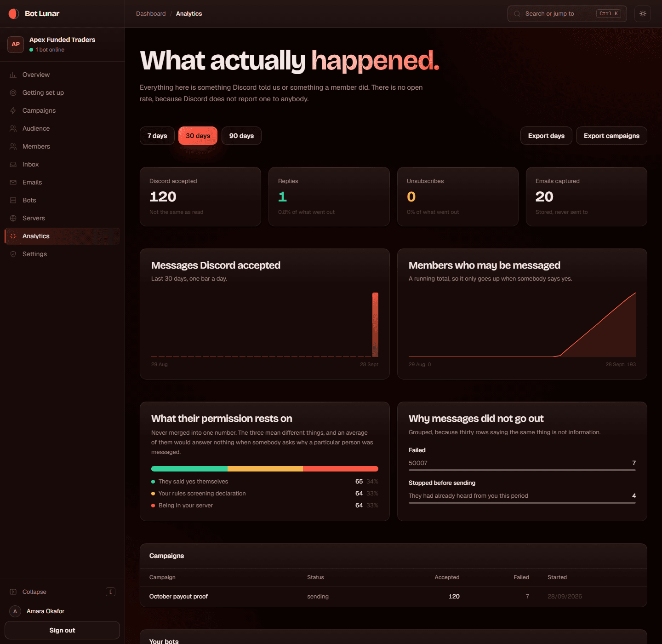
Task: Click the 'sending' status in Campaigns table
Action: (318, 597)
